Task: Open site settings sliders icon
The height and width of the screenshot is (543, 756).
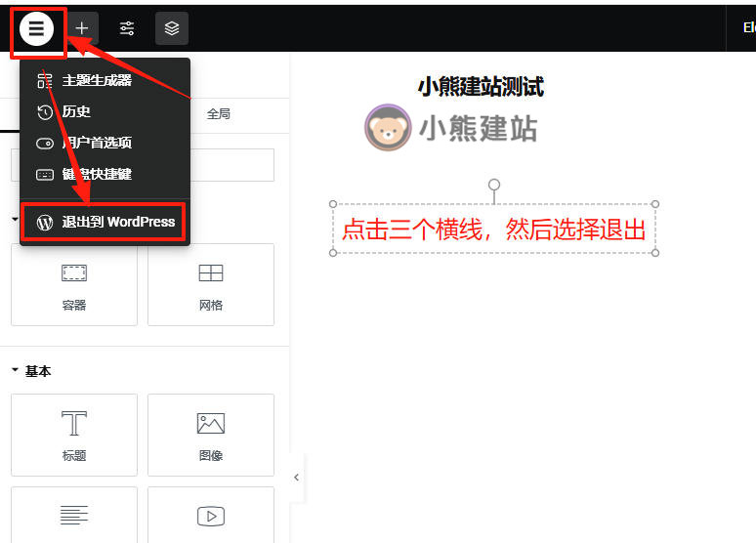Action: pyautogui.click(x=127, y=28)
